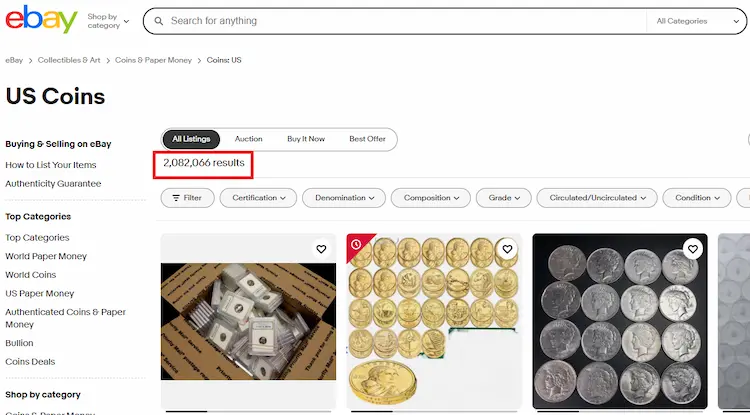The image size is (750, 415).
Task: Favorite the silver Peace dollars listing
Action: tap(692, 249)
